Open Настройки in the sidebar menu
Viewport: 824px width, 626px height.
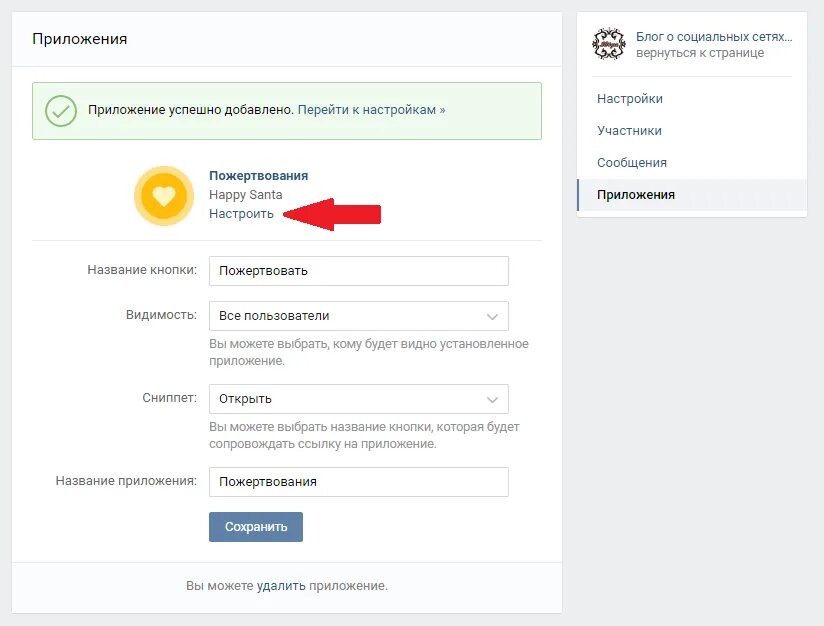630,99
